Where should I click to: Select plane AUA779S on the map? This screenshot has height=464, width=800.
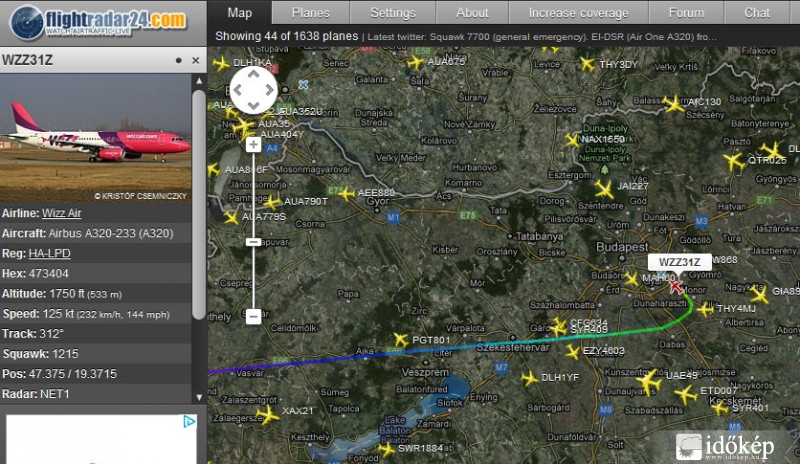tap(231, 218)
